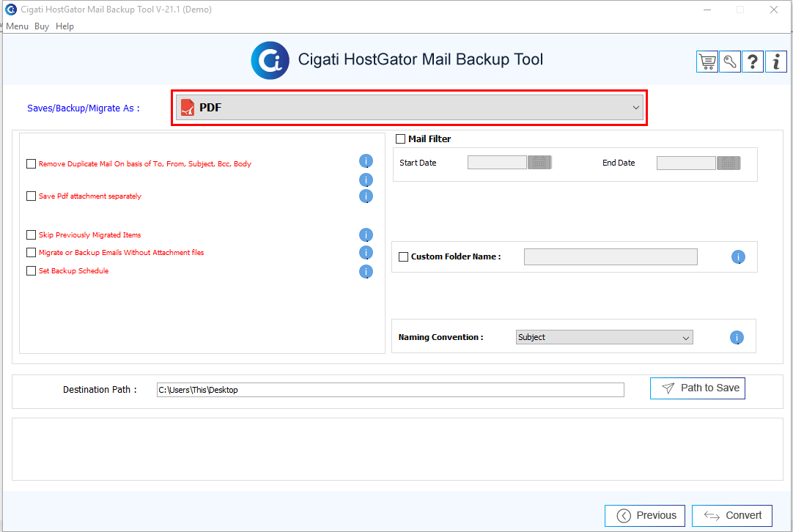This screenshot has width=793, height=532.
Task: Click the key activation icon
Action: [730, 62]
